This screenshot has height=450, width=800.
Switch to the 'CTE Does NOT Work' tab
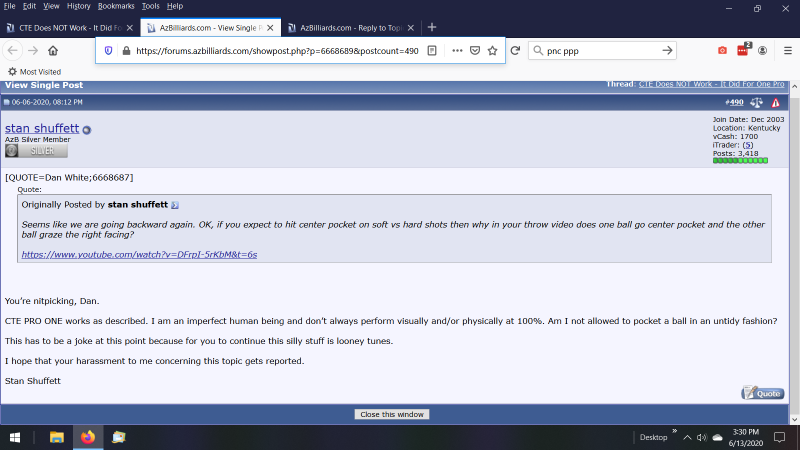tap(68, 27)
